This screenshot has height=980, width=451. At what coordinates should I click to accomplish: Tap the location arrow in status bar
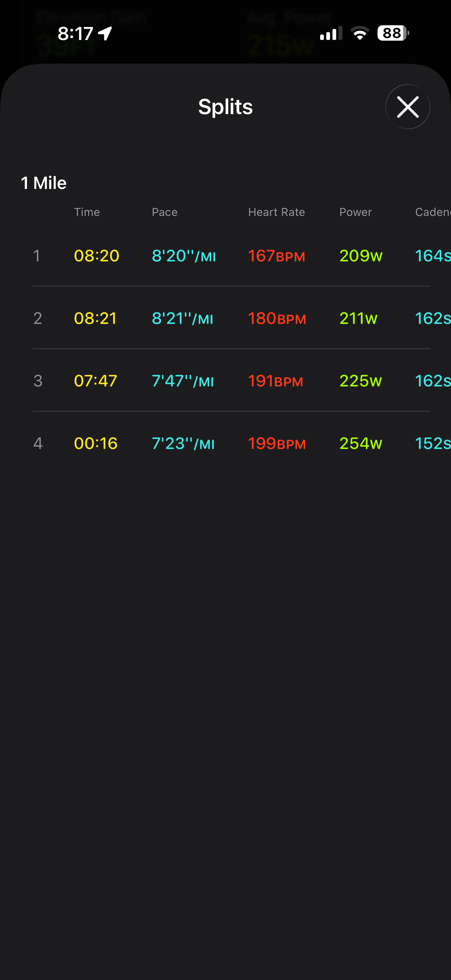(x=105, y=33)
